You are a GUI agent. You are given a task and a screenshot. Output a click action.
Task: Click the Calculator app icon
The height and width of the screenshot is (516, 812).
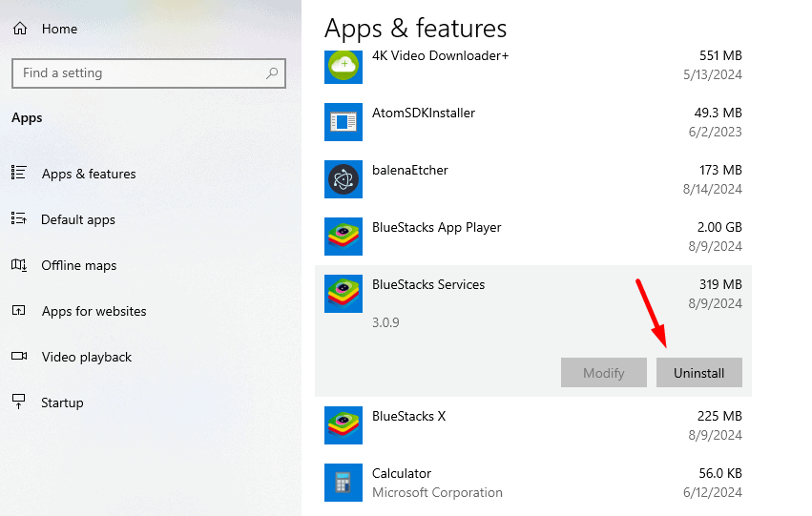click(x=344, y=483)
